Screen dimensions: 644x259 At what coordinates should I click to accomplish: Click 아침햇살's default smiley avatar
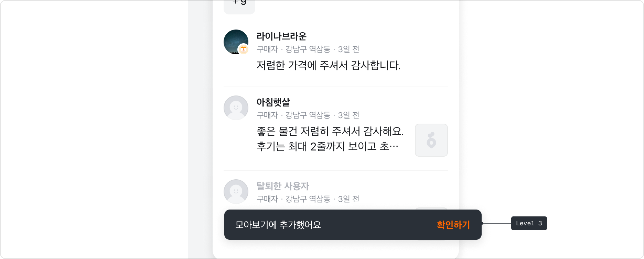click(x=236, y=108)
